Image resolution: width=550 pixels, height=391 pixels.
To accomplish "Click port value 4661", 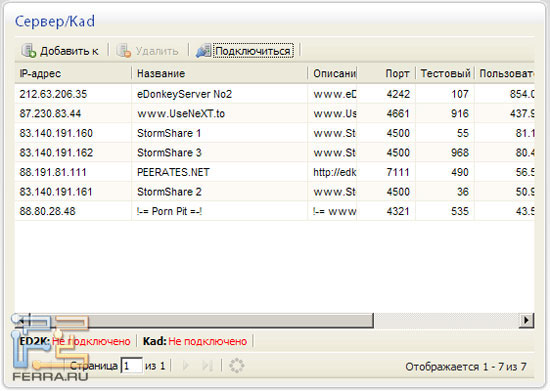I will coord(398,114).
